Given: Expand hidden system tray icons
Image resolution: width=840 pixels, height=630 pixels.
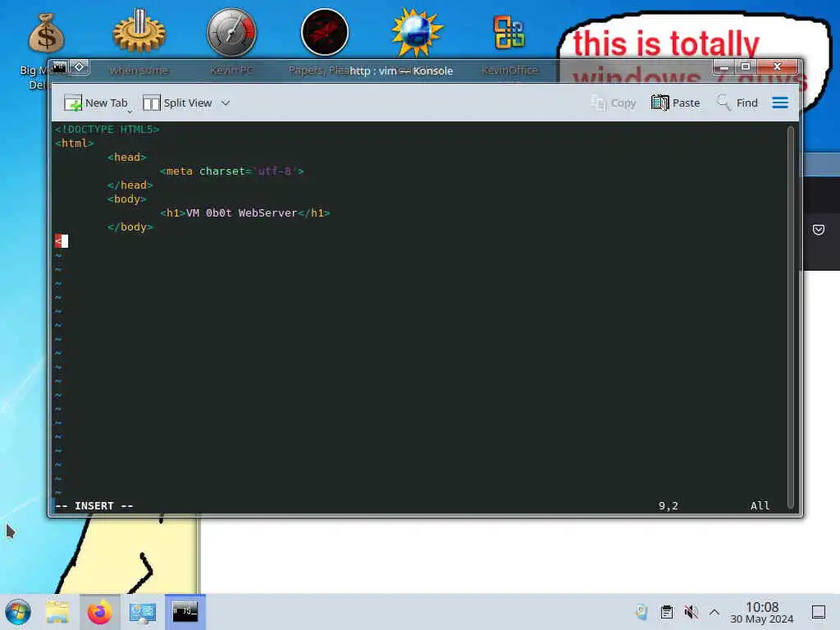Looking at the screenshot, I should tap(714, 612).
